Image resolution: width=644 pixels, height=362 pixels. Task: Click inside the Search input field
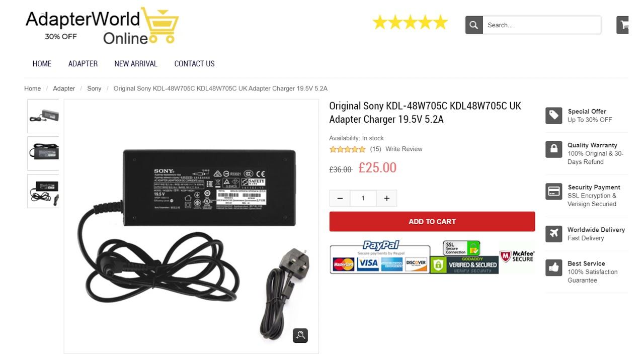pos(542,25)
